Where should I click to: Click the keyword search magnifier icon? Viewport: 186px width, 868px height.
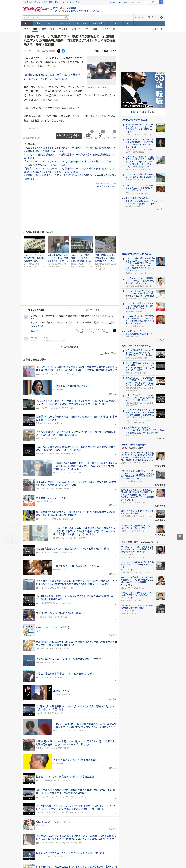[66, 17]
